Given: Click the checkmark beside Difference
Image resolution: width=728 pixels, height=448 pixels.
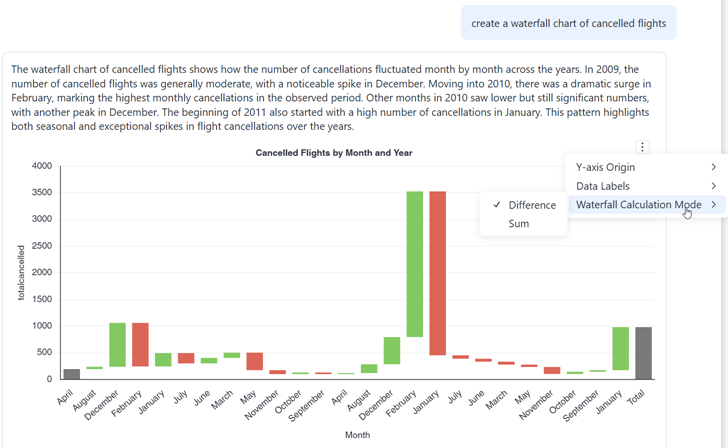Looking at the screenshot, I should click(497, 205).
